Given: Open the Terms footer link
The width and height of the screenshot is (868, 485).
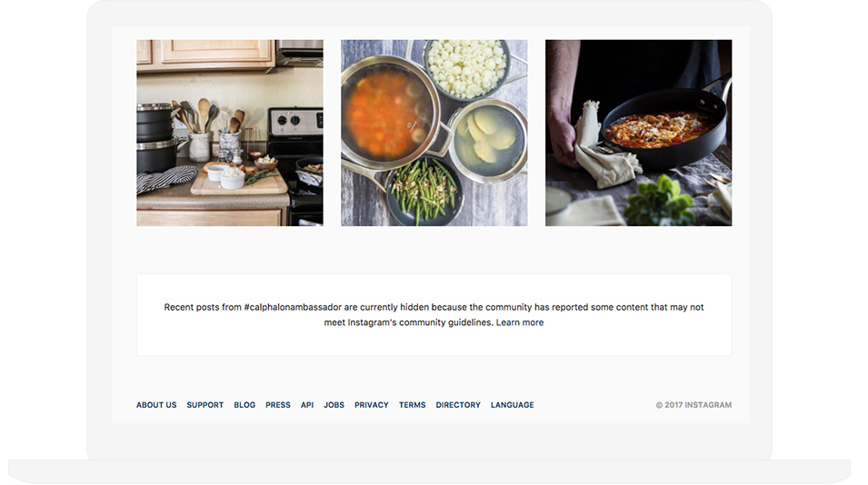Looking at the screenshot, I should [x=413, y=405].
